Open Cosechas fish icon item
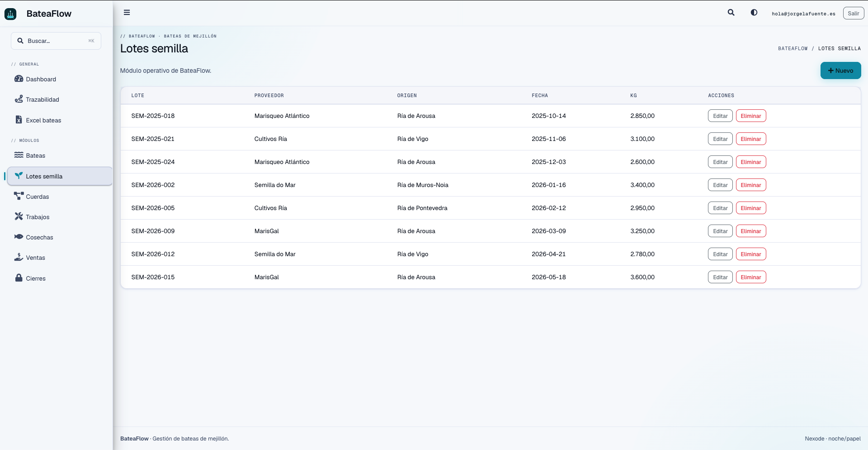This screenshot has width=868, height=450. tap(60, 237)
